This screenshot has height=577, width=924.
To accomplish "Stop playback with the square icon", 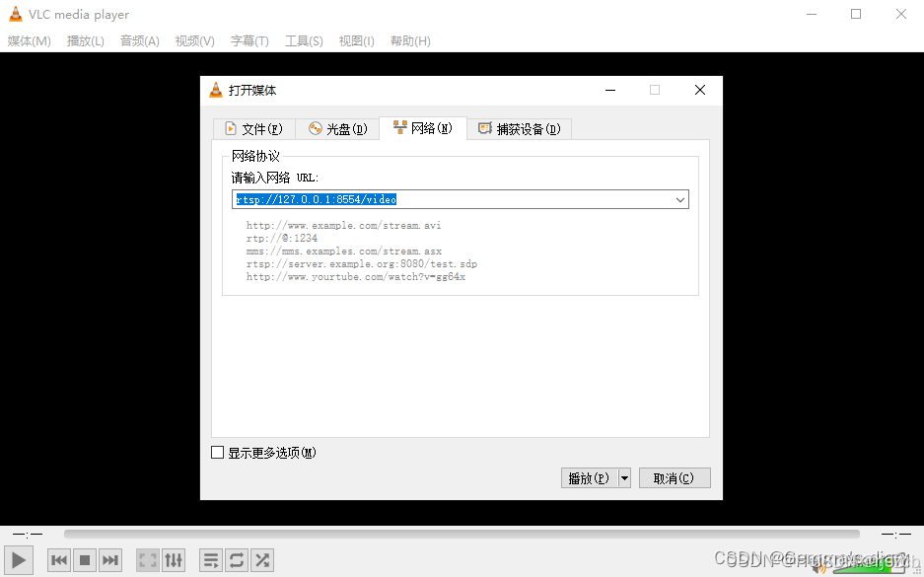I will 85,560.
